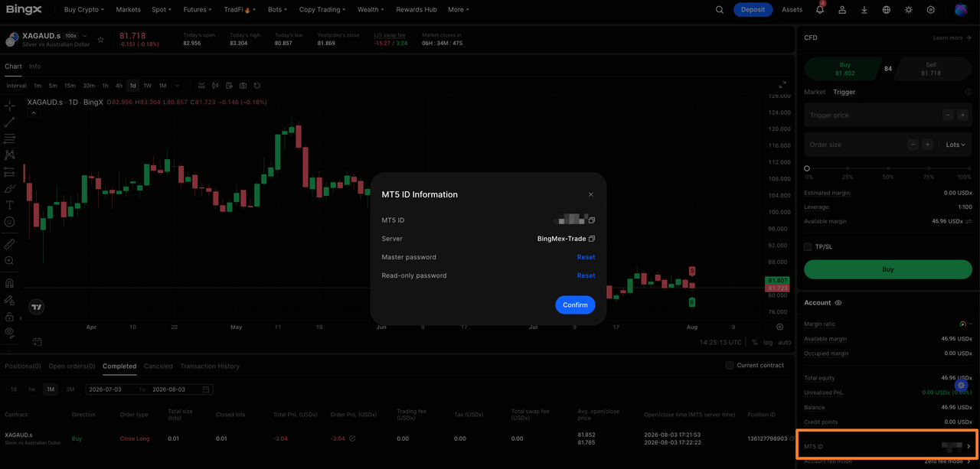The height and width of the screenshot is (469, 980).
Task: Open the Buy Crypto dropdown menu
Action: pyautogui.click(x=84, y=10)
